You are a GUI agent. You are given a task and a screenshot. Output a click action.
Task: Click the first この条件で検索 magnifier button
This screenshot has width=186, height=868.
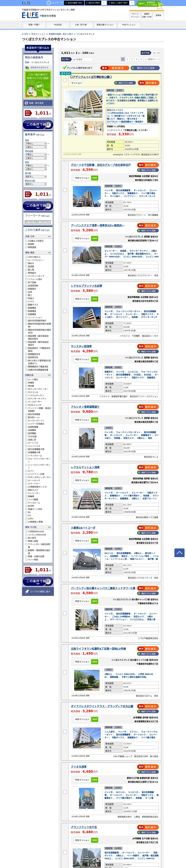pos(38,125)
